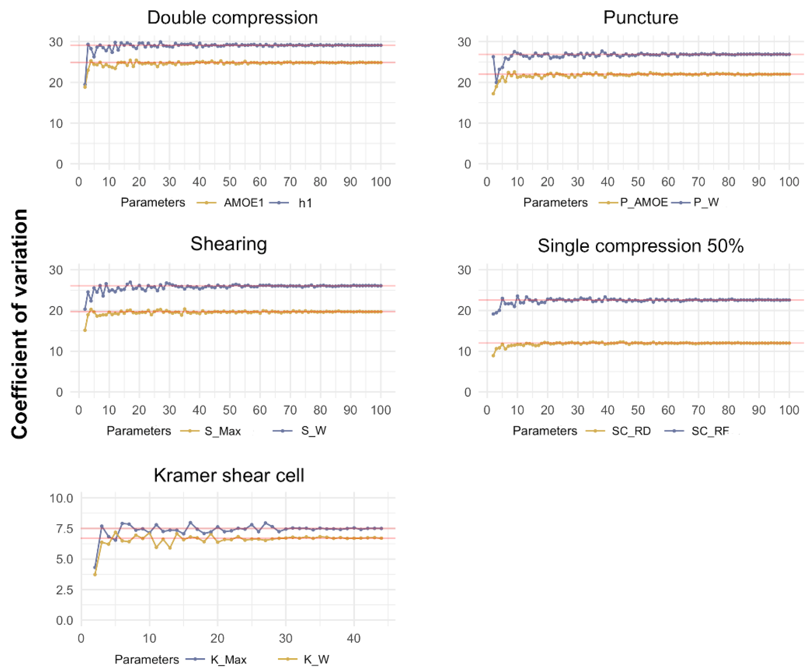
Task: Click the K_Max legend text label
Action: tap(228, 659)
